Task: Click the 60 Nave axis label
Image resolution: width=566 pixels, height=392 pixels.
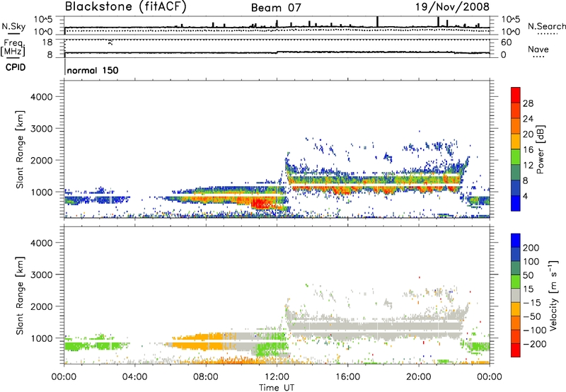Action: point(507,42)
